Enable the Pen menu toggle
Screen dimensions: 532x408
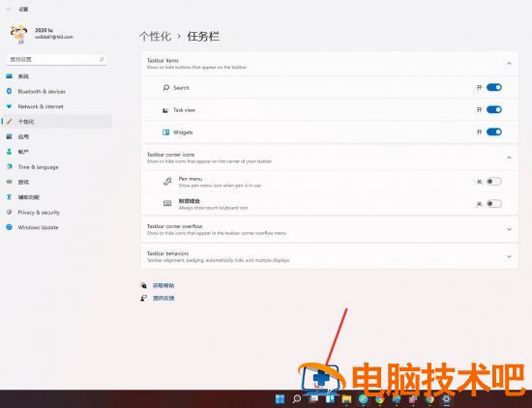pos(494,182)
